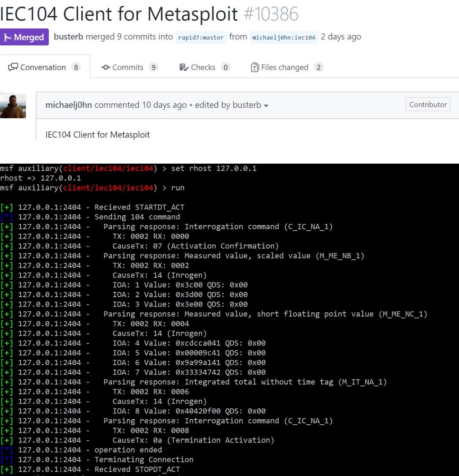Click the purple Merged status badge

pyautogui.click(x=24, y=37)
